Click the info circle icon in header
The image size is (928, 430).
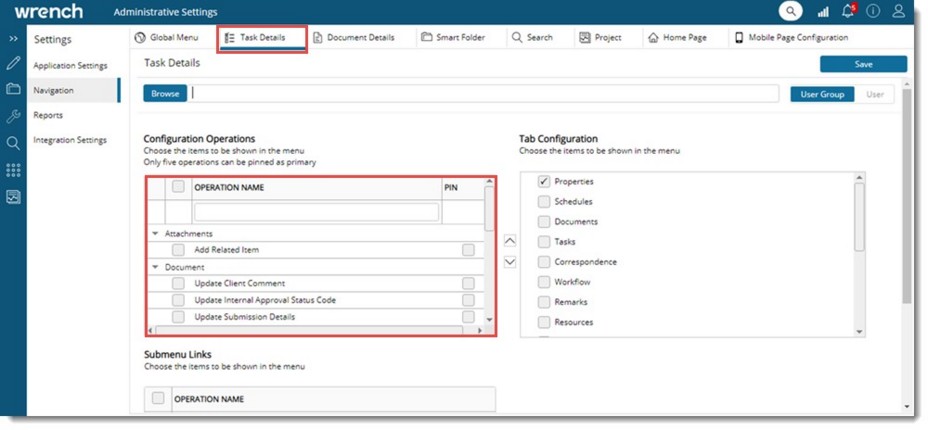874,12
